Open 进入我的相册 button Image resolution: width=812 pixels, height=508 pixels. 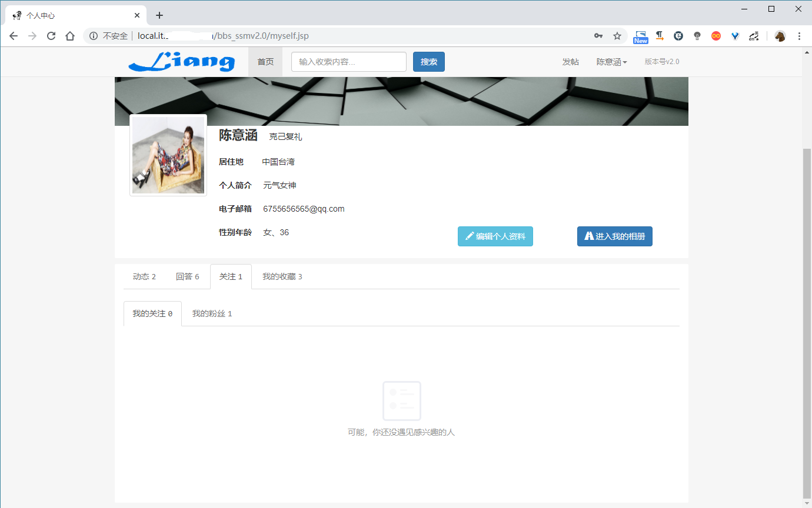coord(615,236)
